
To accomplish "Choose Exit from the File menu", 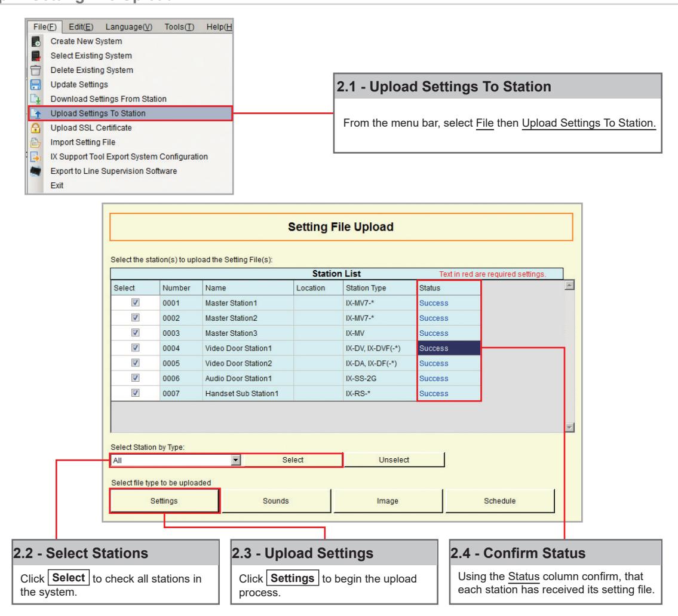I will pos(57,185).
